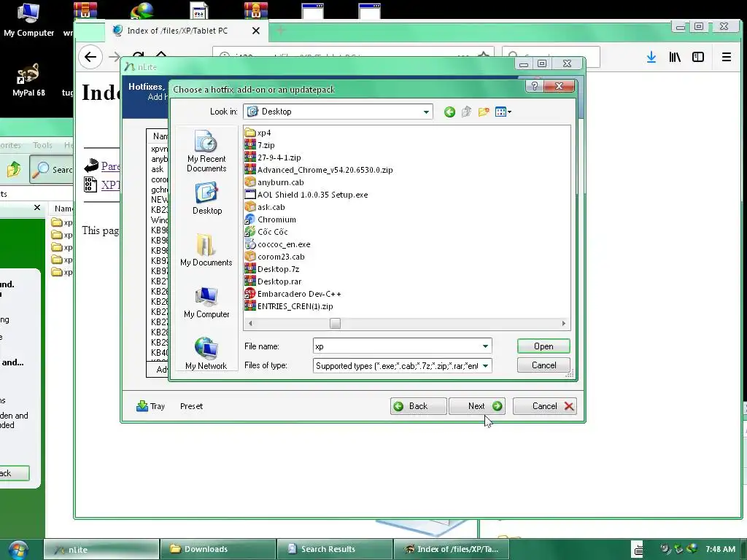This screenshot has width=747, height=560.
Task: Select 27-9-4-1.zip file
Action: click(273, 157)
